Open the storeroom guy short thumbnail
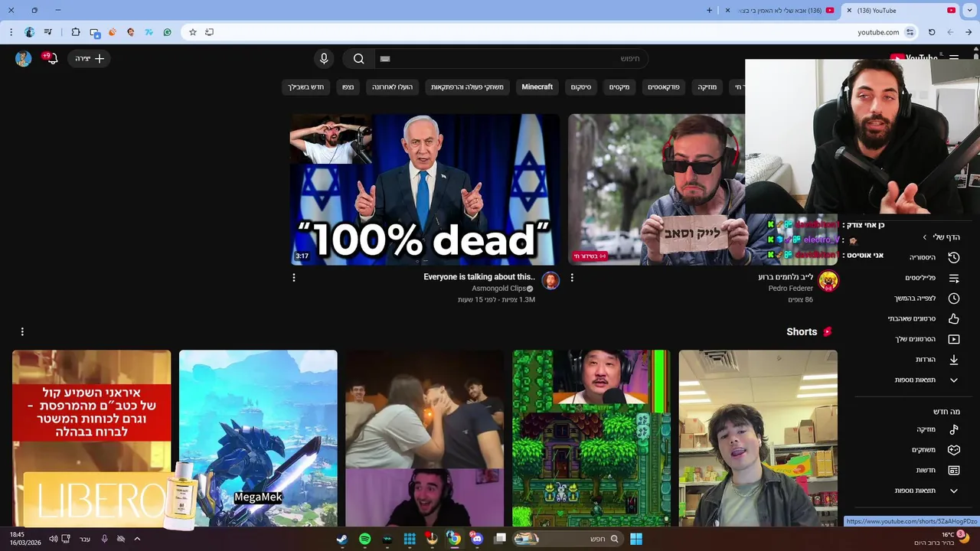The height and width of the screenshot is (551, 980). pos(758,439)
